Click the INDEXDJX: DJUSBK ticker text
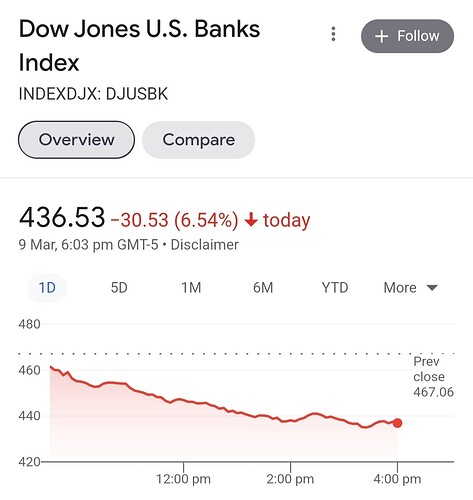This screenshot has height=500, width=473. (93, 94)
